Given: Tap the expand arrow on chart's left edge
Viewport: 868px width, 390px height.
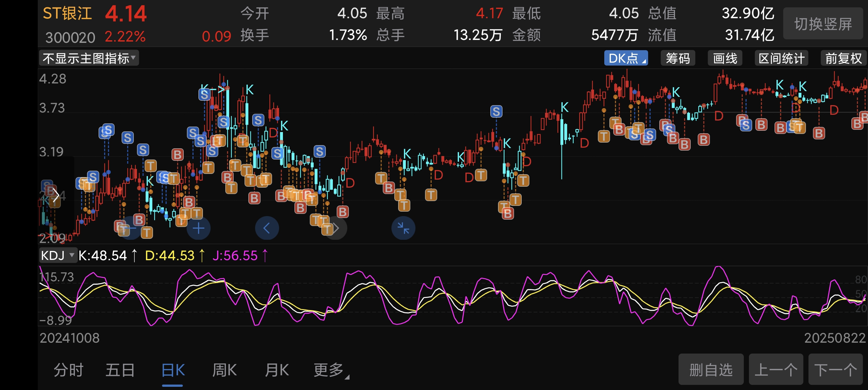Looking at the screenshot, I should (x=56, y=195).
